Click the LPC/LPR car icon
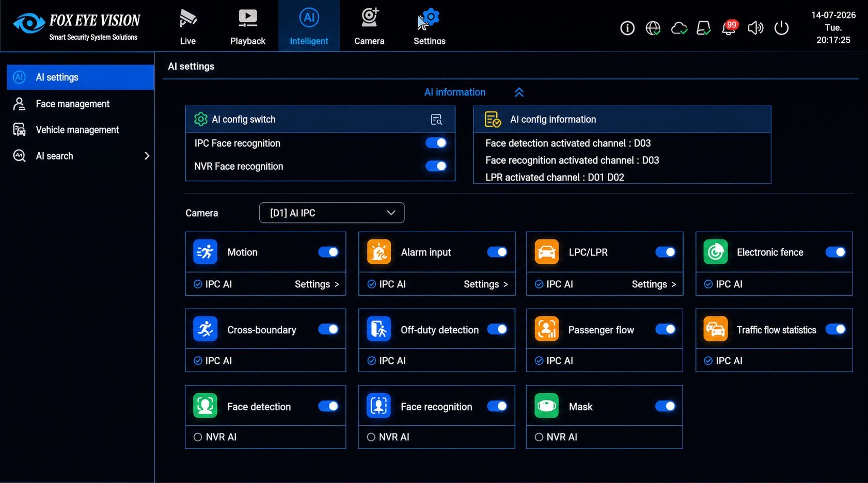 click(547, 252)
